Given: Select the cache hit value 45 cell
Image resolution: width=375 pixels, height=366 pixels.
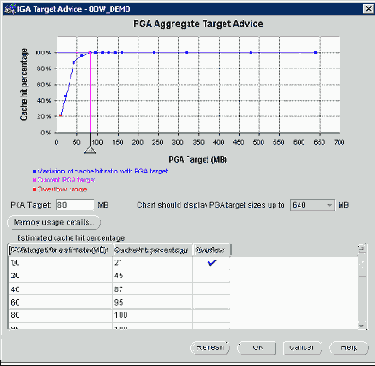Looking at the screenshot, I should click(x=152, y=275).
